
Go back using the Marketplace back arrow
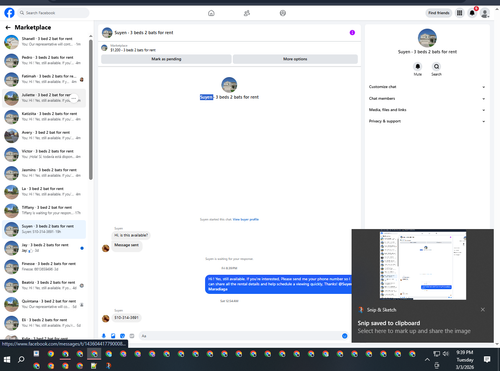[8, 27]
